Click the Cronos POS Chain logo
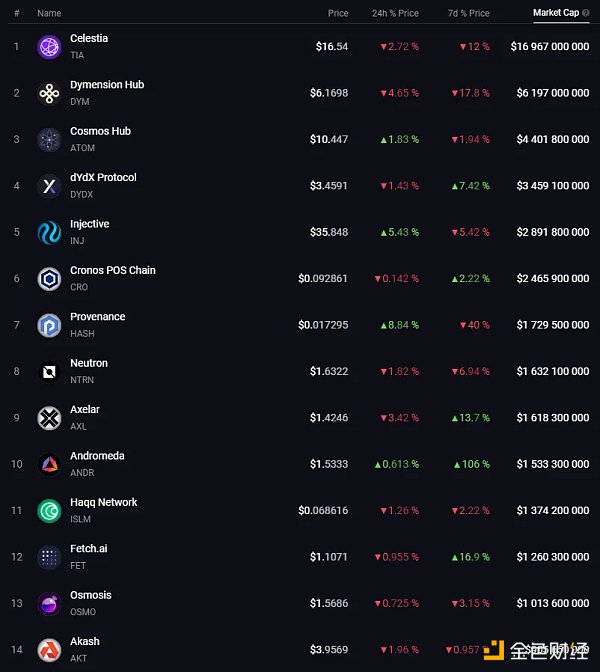This screenshot has height=672, width=600. (49, 279)
